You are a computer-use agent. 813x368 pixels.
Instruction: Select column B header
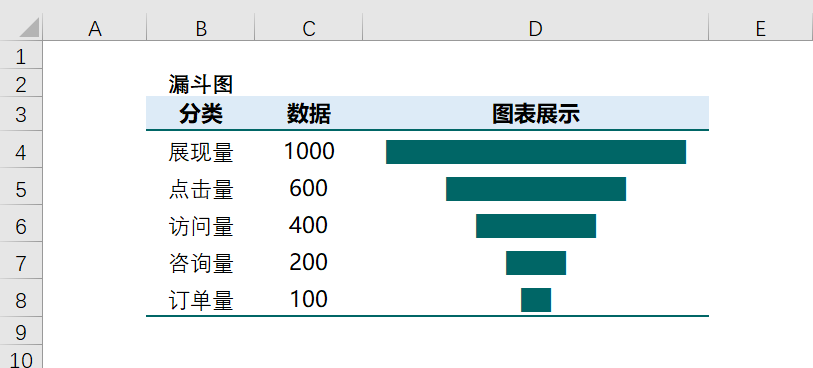[201, 27]
